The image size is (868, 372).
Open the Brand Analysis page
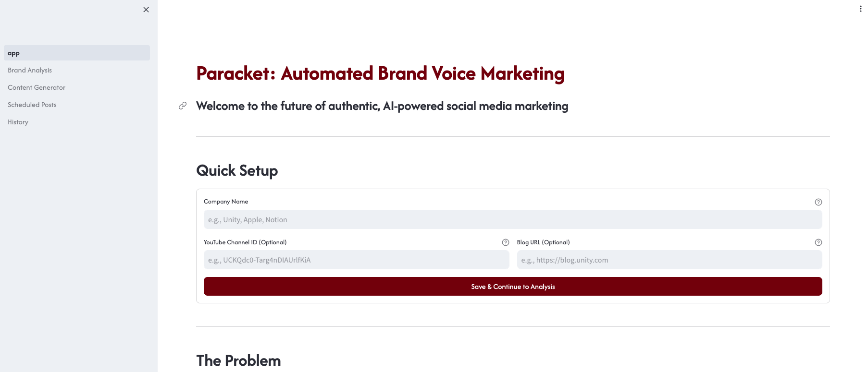click(30, 70)
